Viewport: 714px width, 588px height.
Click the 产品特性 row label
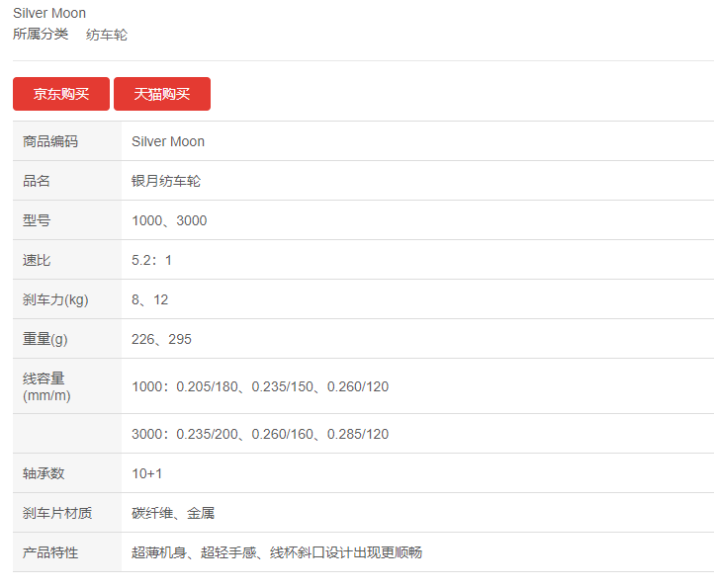pyautogui.click(x=50, y=553)
